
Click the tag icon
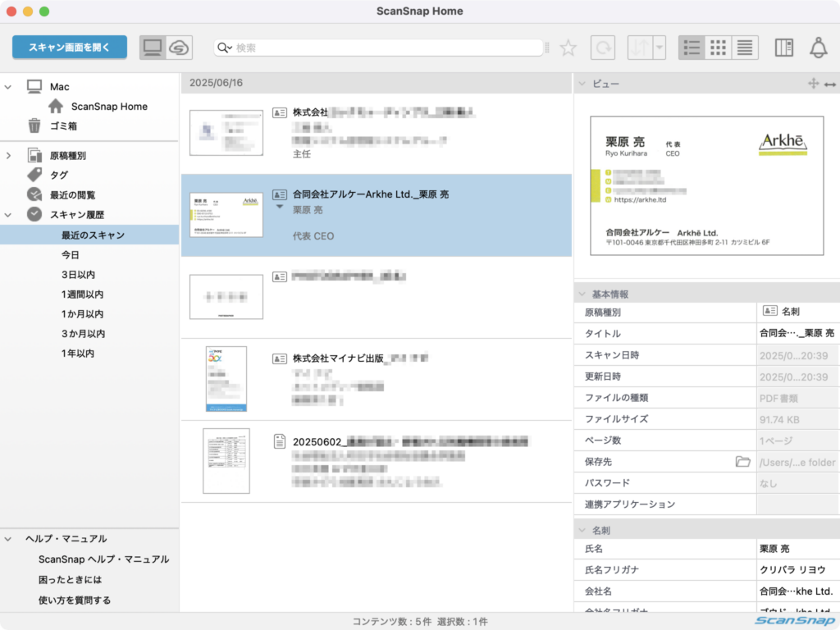(x=34, y=175)
